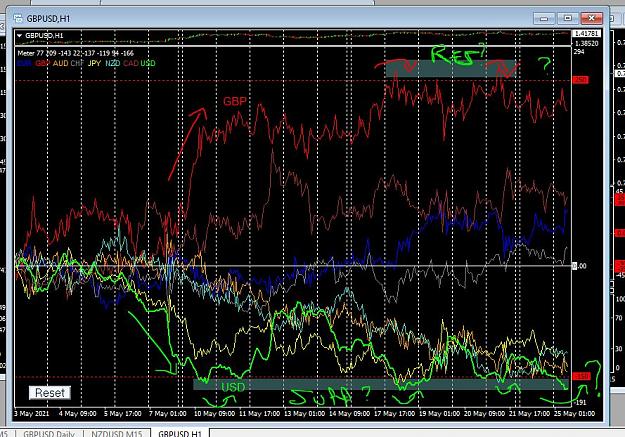Click the GBPUSD,H1 window title text

coord(48,19)
